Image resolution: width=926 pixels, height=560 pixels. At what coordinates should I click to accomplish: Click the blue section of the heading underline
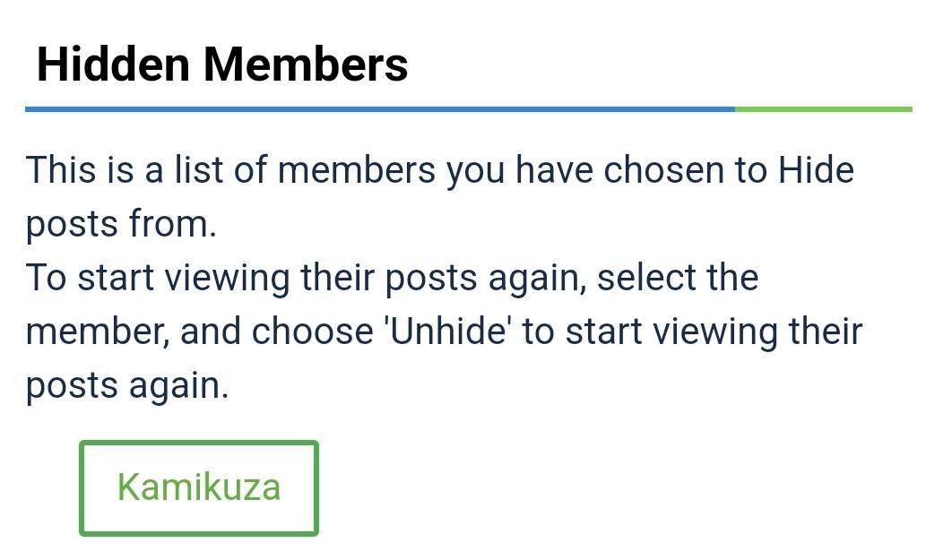pyautogui.click(x=376, y=109)
